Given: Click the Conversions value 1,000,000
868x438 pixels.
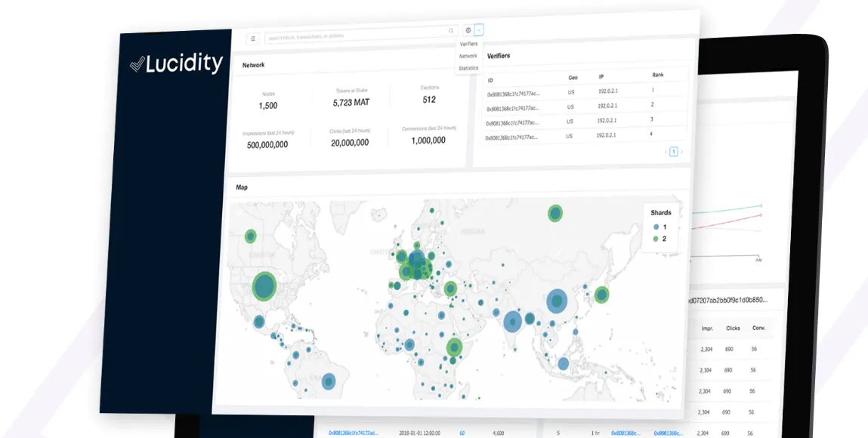Looking at the screenshot, I should point(428,140).
